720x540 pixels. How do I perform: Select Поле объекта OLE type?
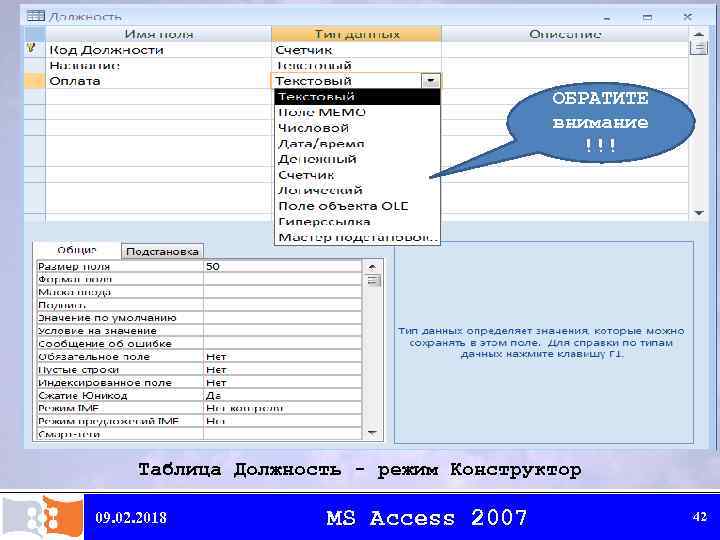(x=357, y=206)
